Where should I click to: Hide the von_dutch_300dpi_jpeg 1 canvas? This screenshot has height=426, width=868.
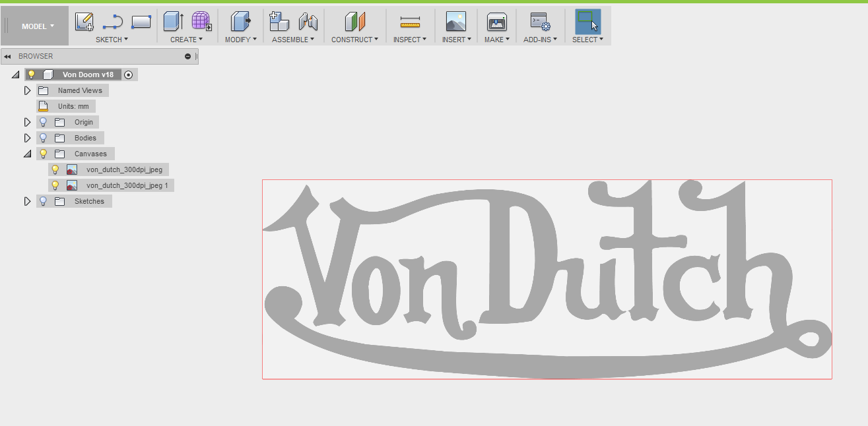point(55,185)
